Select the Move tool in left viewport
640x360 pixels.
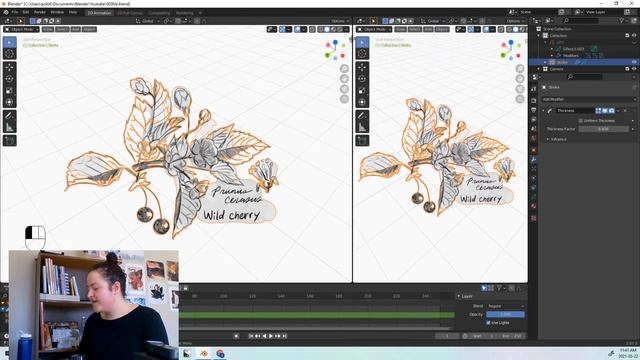pos(9,67)
